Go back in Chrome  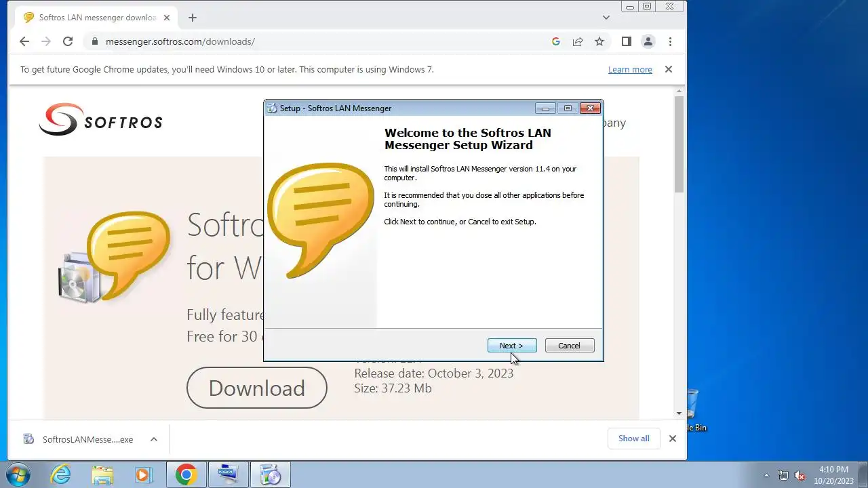click(24, 41)
